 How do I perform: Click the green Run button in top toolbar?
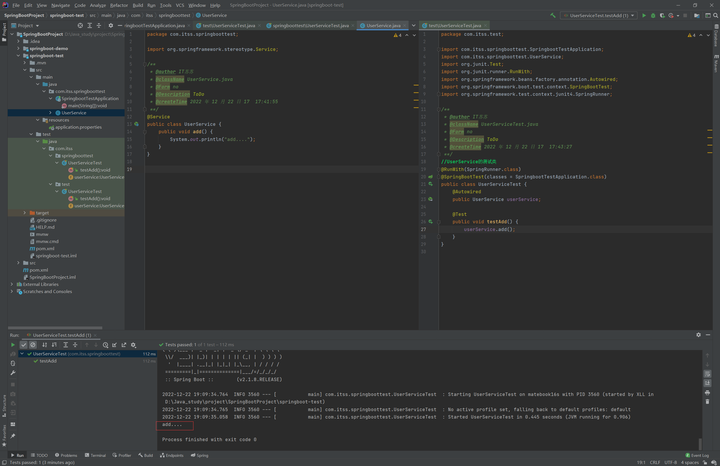coord(644,15)
